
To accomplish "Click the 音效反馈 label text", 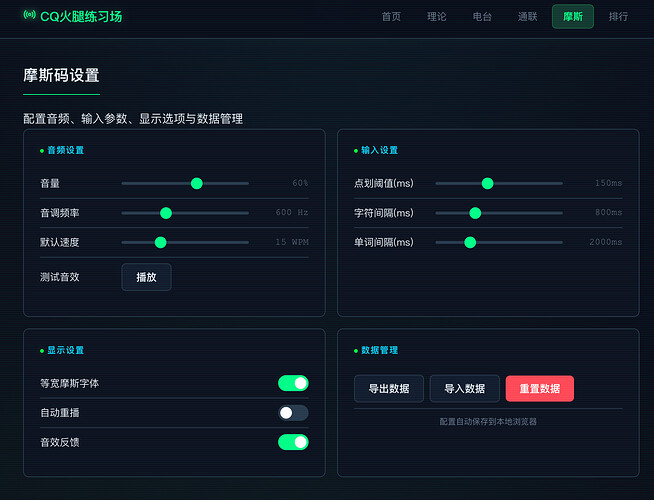I will click(60, 442).
